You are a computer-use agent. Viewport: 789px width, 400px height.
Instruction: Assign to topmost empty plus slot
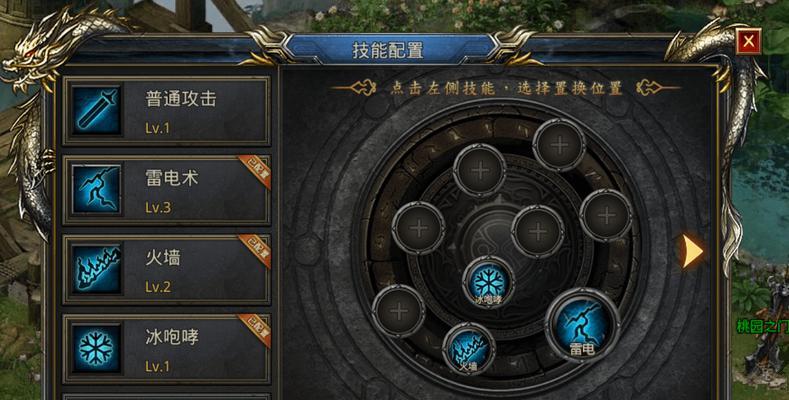[559, 145]
